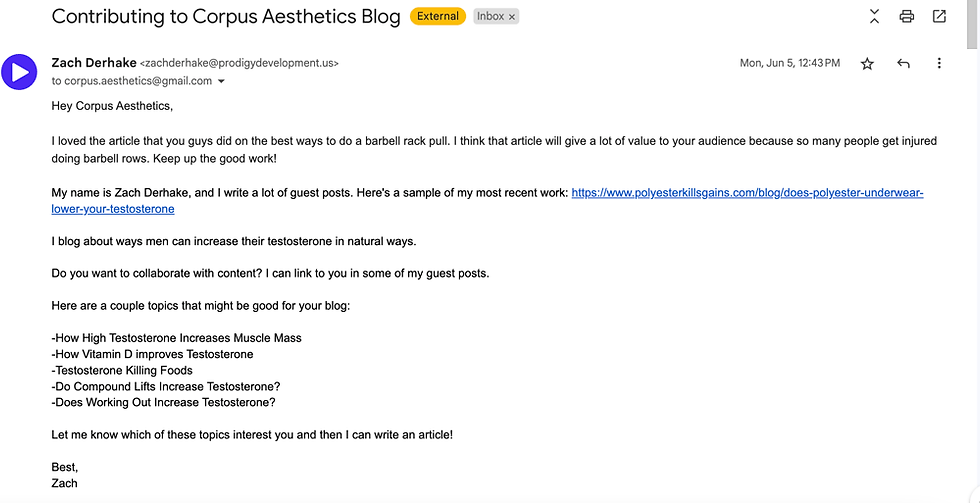
Task: Print this email
Action: click(907, 17)
